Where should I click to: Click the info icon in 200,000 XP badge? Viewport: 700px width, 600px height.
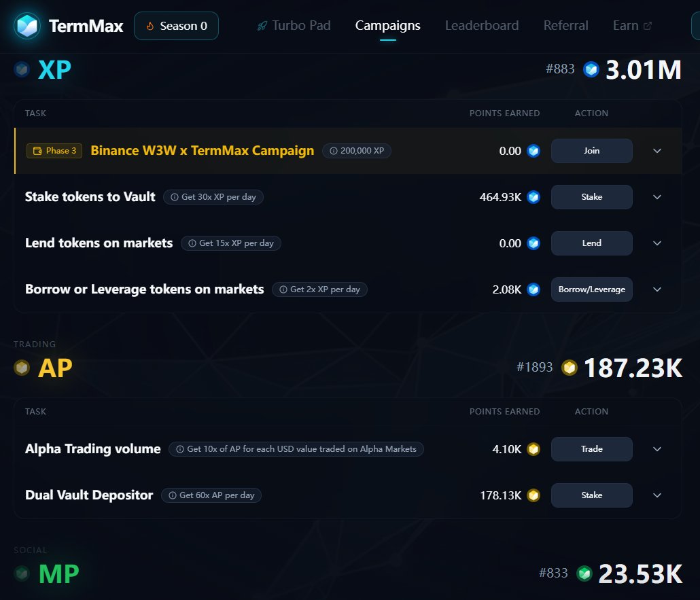pos(334,151)
